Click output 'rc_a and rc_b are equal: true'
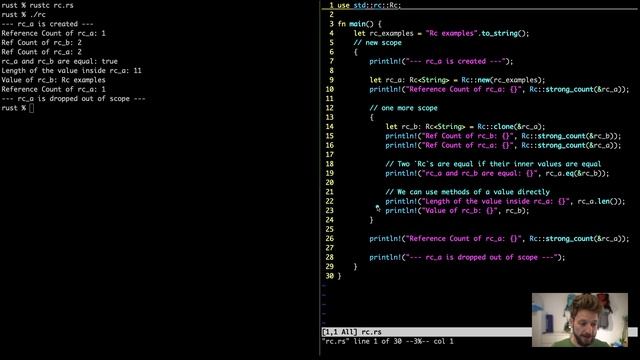640x360 pixels. (x=60, y=61)
